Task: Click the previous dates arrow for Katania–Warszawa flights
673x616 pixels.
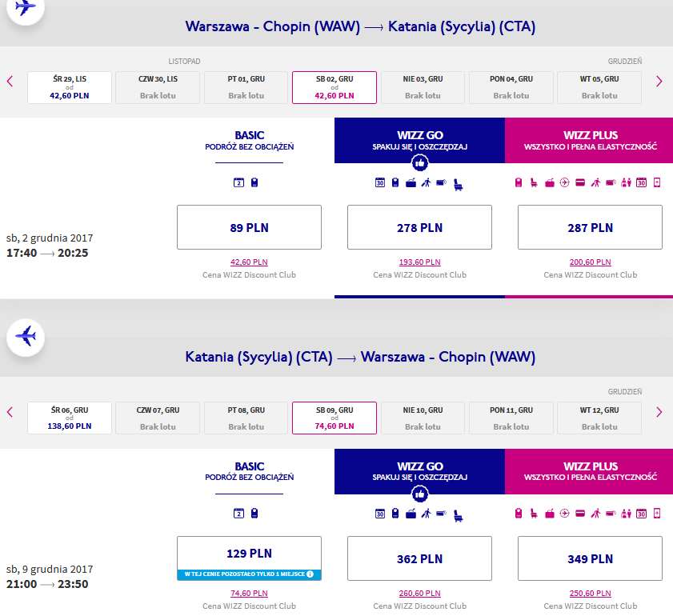Action: point(10,412)
